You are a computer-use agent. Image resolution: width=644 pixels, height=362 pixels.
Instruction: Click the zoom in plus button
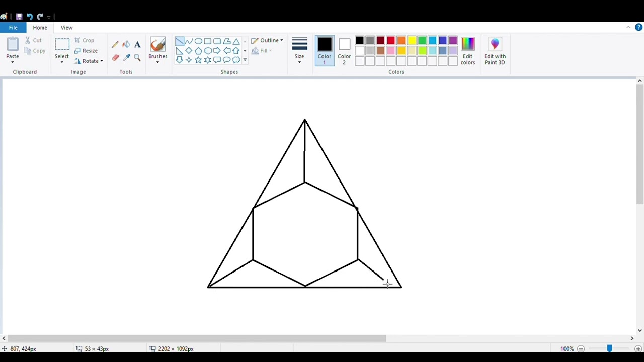click(638, 349)
